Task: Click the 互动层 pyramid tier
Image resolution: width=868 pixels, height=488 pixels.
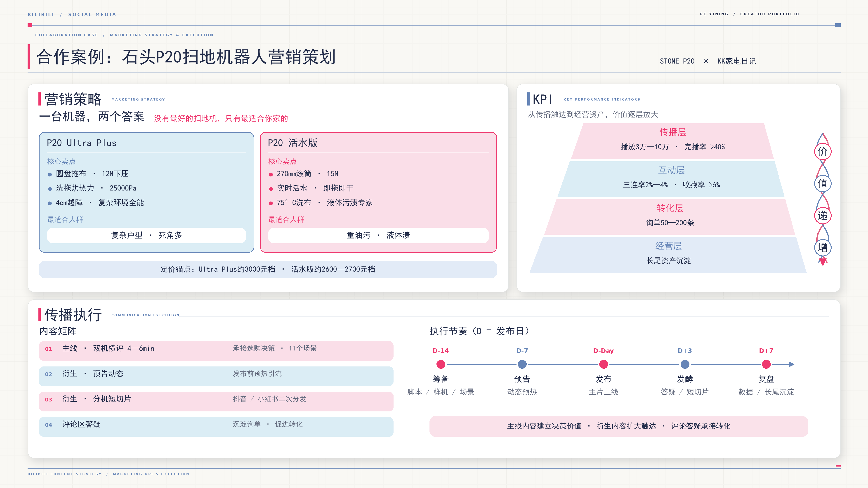Action: (671, 179)
